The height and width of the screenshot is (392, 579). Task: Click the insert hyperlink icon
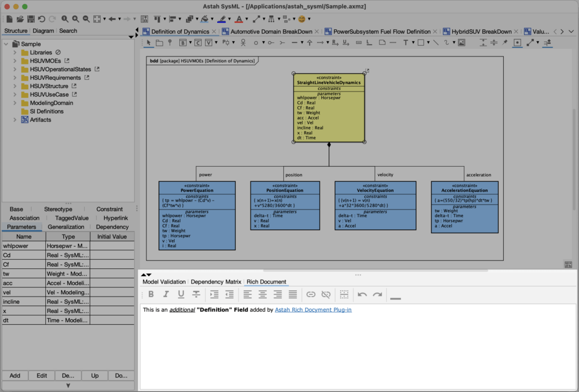pos(311,294)
